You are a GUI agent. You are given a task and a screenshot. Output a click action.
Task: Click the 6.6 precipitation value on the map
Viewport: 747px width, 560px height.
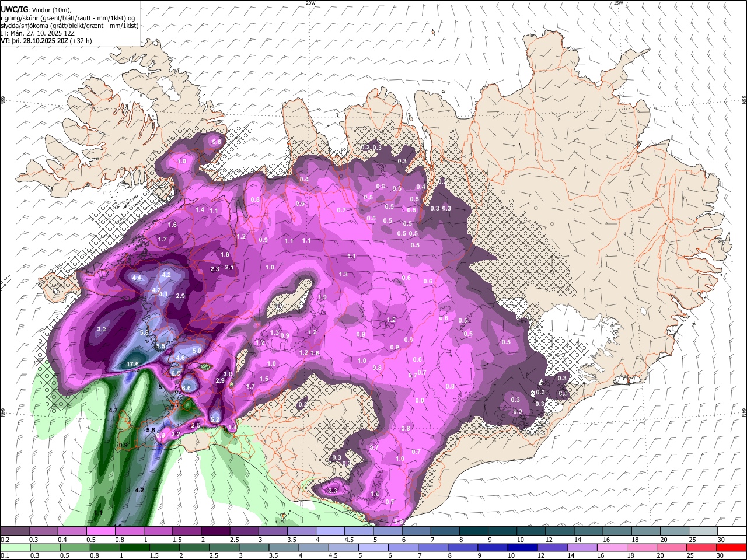click(187, 388)
